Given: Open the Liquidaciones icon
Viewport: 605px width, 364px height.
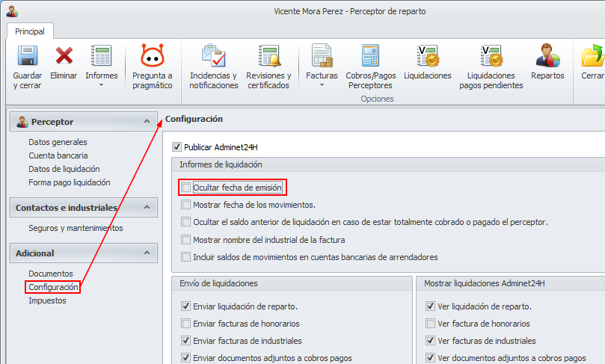Looking at the screenshot, I should [x=428, y=55].
